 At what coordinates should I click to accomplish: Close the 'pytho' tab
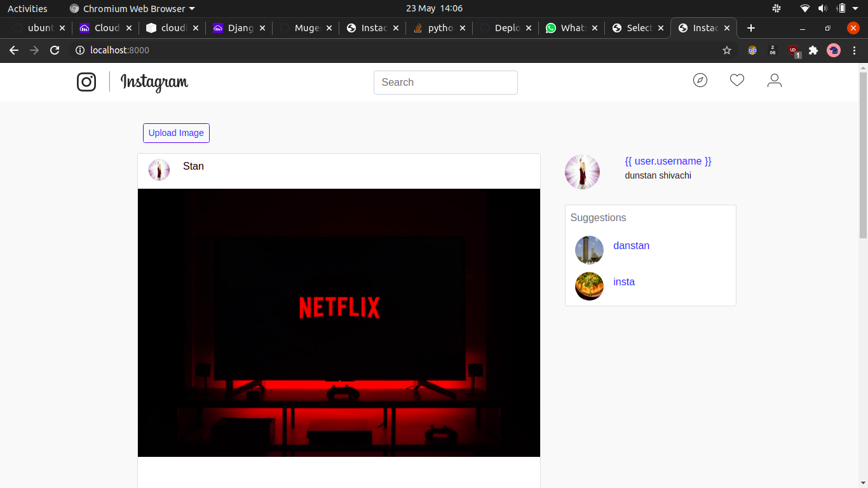tap(463, 28)
